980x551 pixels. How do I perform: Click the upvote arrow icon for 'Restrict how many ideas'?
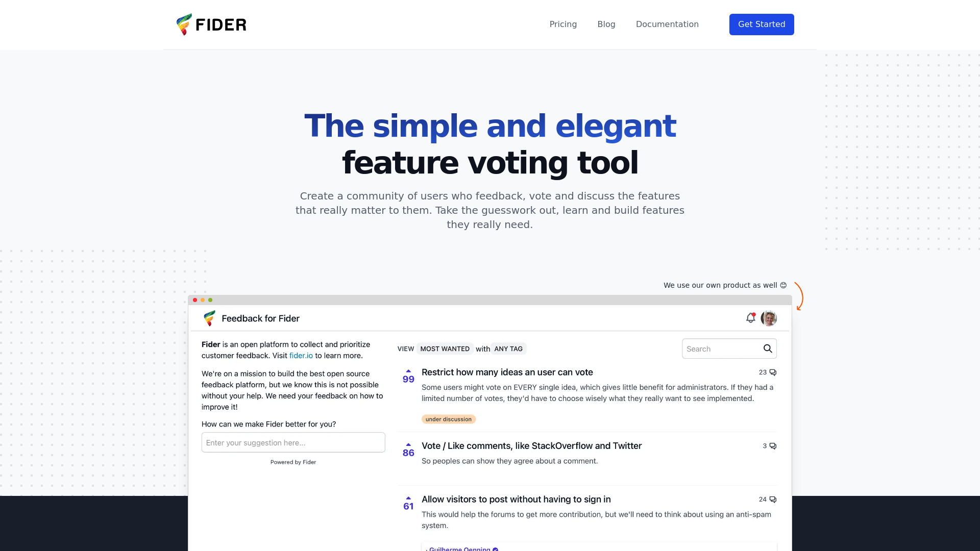(408, 371)
